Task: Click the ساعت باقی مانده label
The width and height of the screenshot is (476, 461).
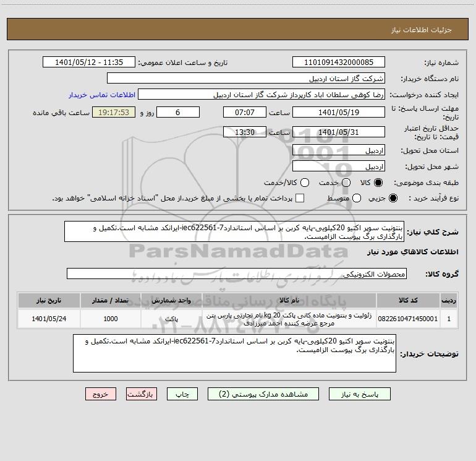Action: coord(61,113)
